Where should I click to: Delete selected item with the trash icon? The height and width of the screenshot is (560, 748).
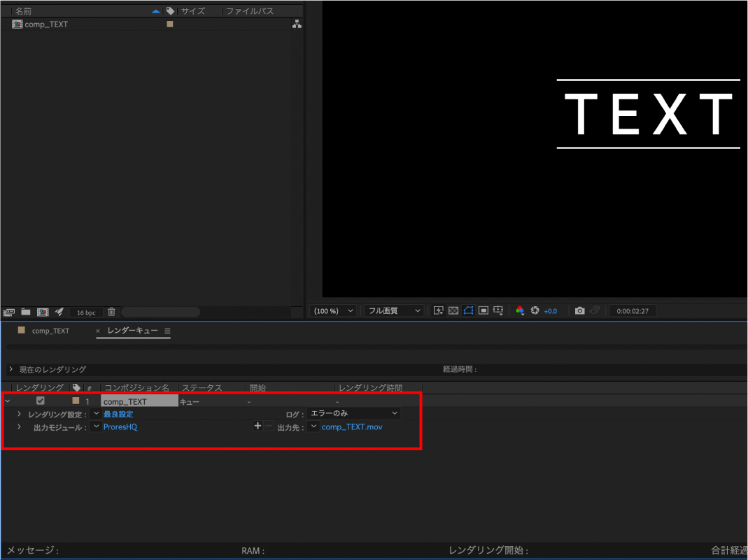tap(112, 312)
